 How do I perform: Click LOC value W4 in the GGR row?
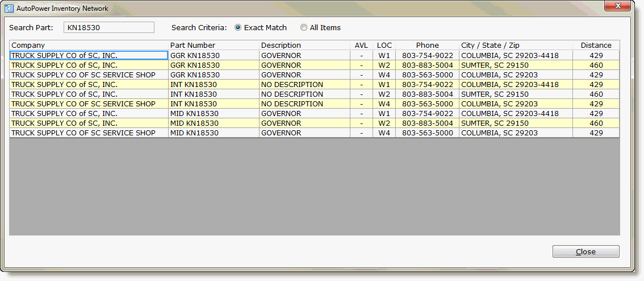pyautogui.click(x=384, y=75)
